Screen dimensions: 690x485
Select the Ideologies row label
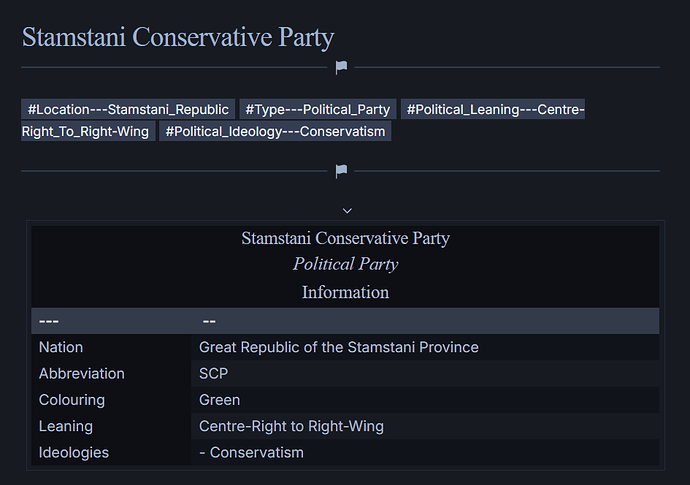point(74,452)
